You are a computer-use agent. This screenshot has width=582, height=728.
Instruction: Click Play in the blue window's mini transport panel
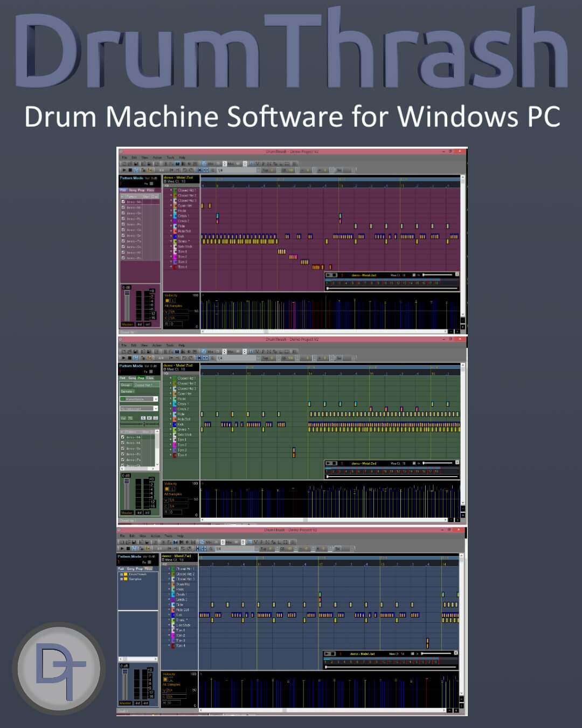(327, 654)
